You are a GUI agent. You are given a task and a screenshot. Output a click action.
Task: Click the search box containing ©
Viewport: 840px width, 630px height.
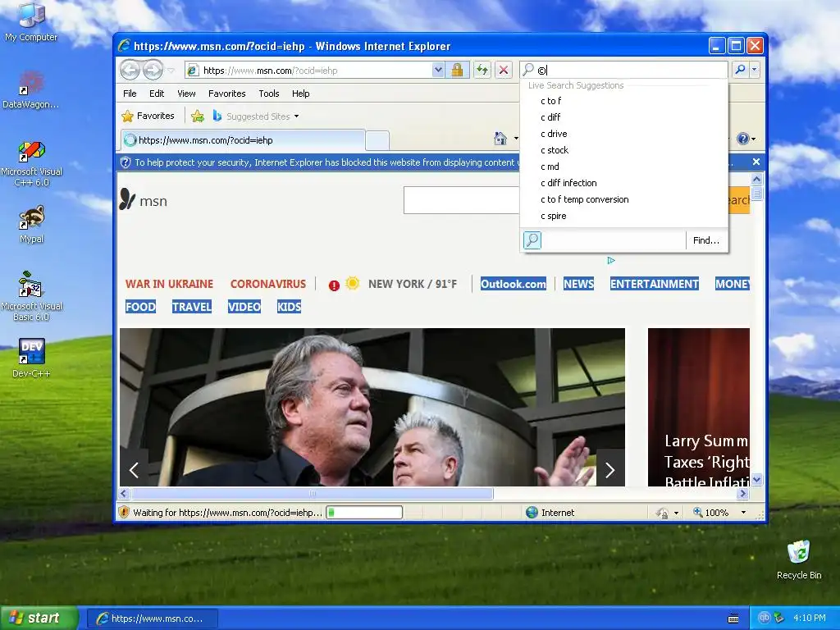[623, 71]
